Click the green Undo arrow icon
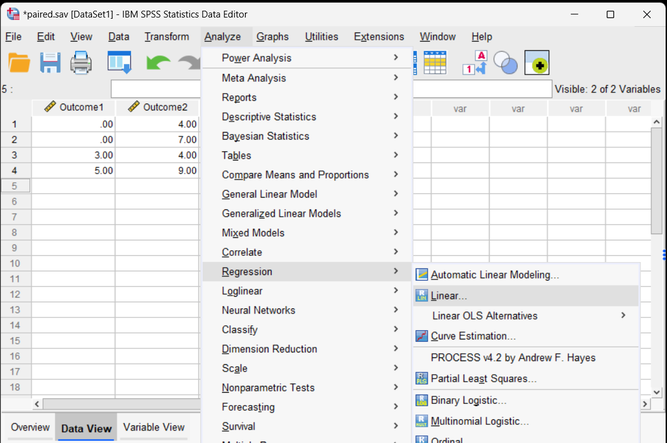 click(x=158, y=63)
